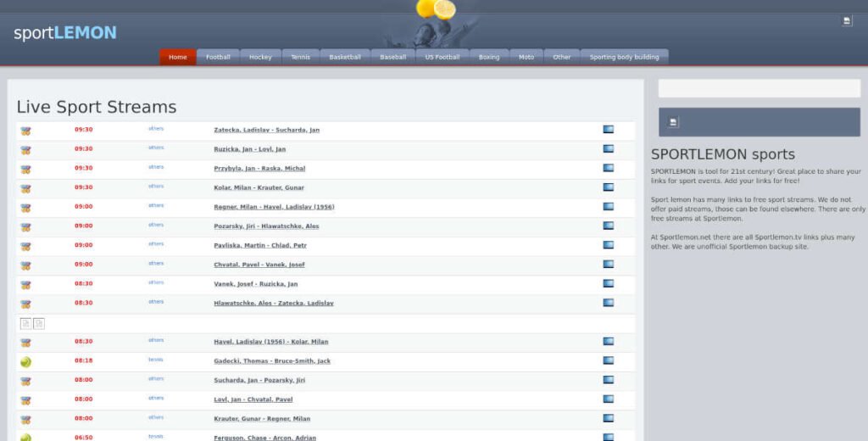The height and width of the screenshot is (441, 868).
Task: Open Przybyla, Jan - Raska, Michal match link
Action: click(259, 169)
